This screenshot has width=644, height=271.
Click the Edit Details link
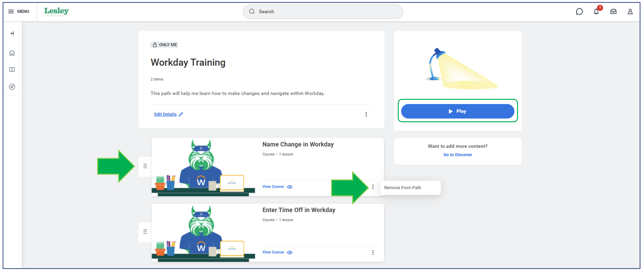(165, 114)
